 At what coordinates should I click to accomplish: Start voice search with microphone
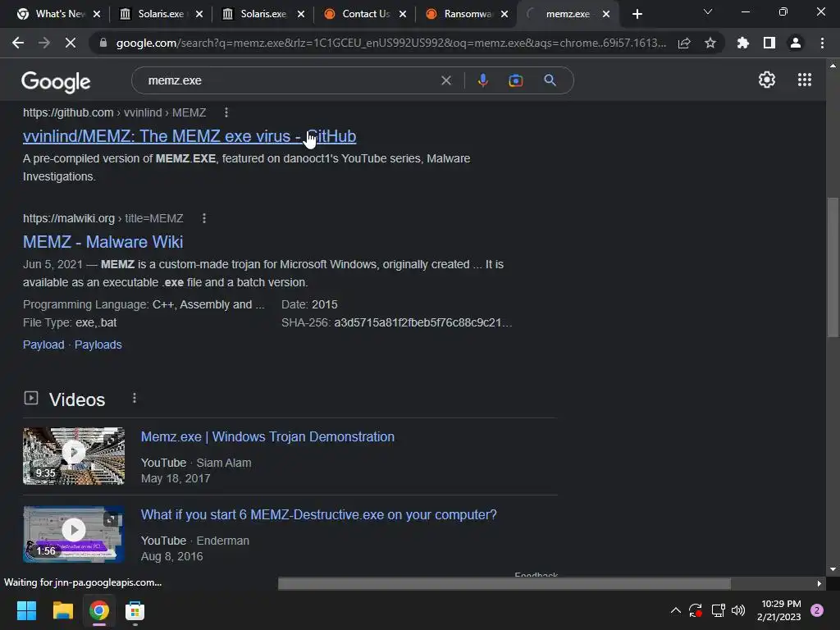[x=482, y=80]
